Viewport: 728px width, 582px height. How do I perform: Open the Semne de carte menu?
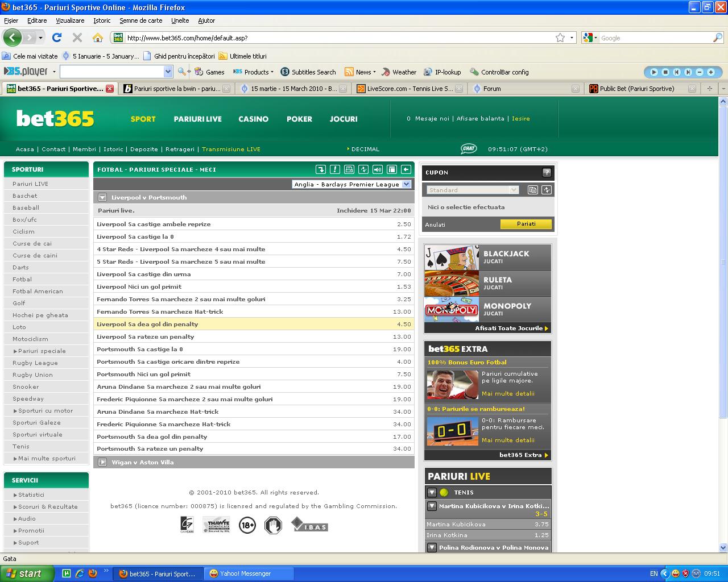140,20
